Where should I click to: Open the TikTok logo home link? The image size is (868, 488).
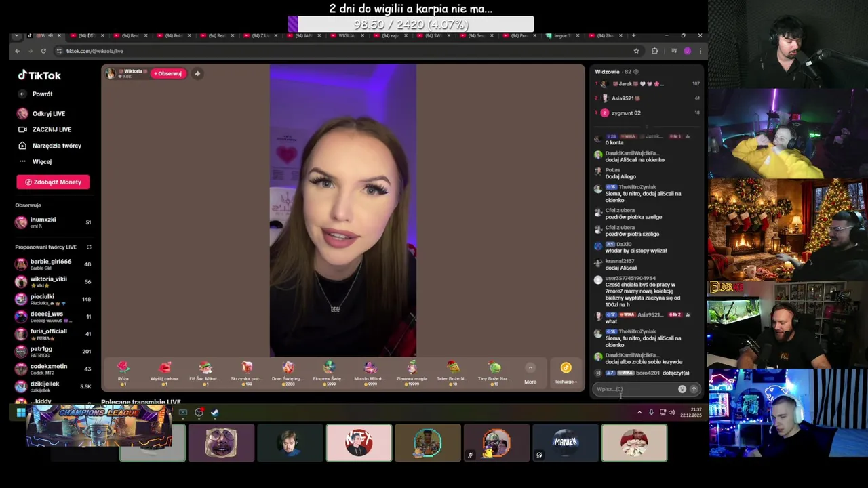point(39,75)
